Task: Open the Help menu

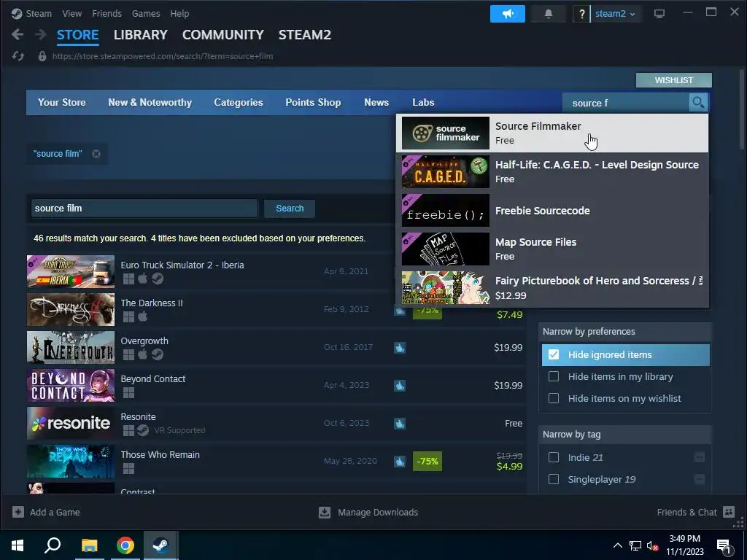Action: pos(179,14)
